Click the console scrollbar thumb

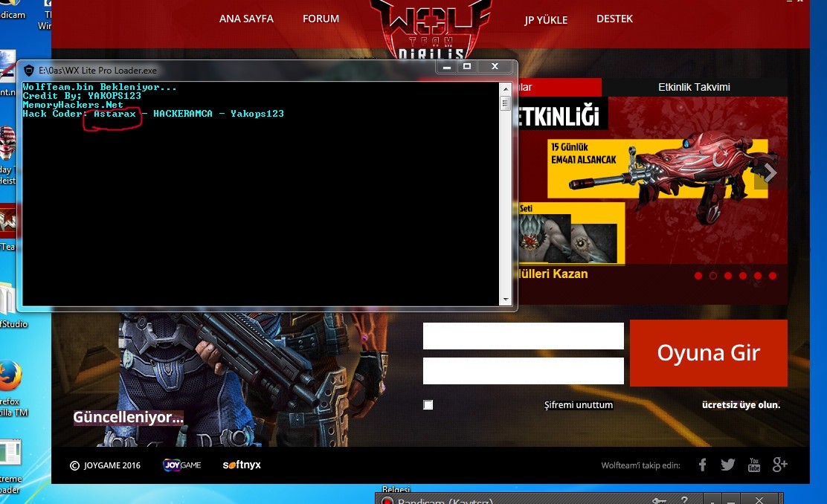coord(505,103)
